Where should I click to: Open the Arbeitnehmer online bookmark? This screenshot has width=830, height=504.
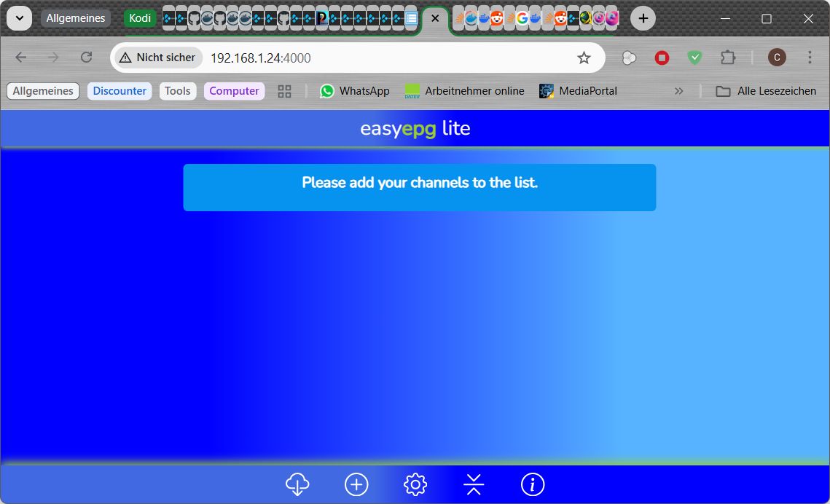tap(464, 91)
